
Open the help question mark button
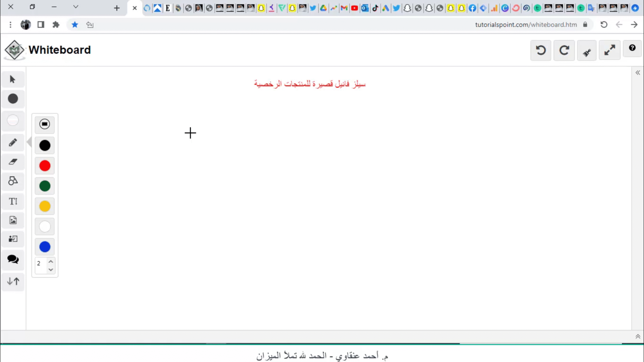(x=632, y=48)
